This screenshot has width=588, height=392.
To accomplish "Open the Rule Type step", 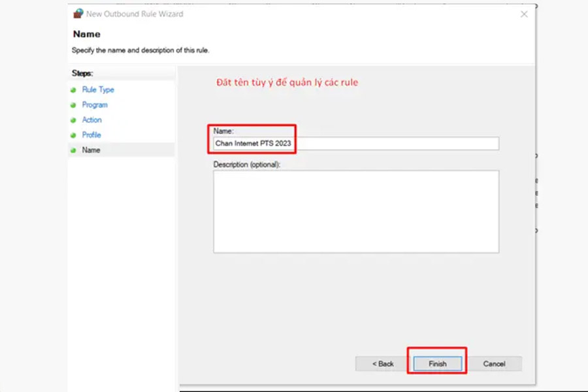I will coord(98,90).
